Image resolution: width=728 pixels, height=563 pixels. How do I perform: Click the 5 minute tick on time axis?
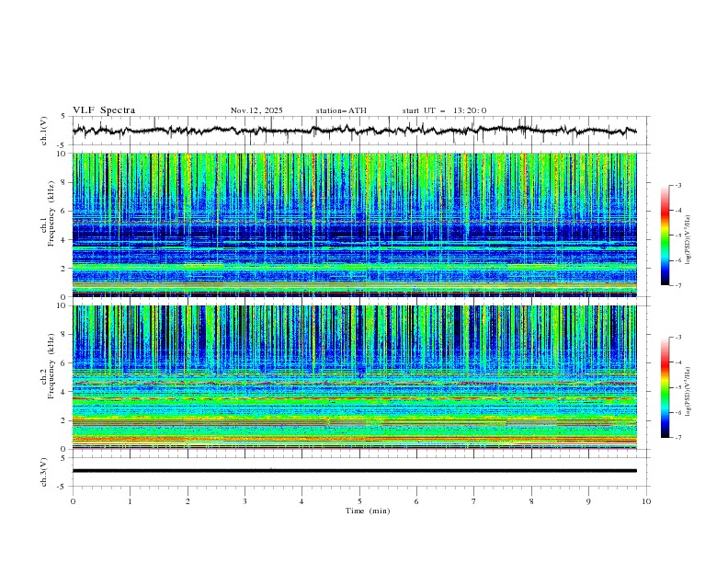(x=359, y=501)
